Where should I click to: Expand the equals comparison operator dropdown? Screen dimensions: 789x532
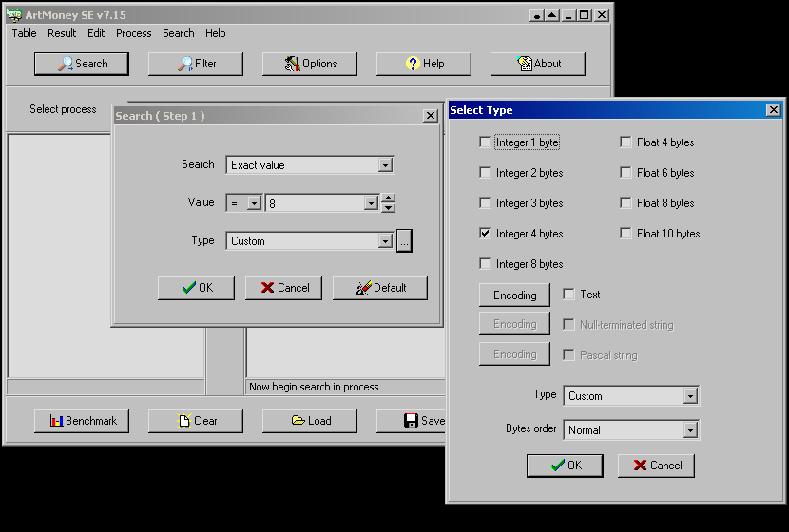tap(254, 203)
